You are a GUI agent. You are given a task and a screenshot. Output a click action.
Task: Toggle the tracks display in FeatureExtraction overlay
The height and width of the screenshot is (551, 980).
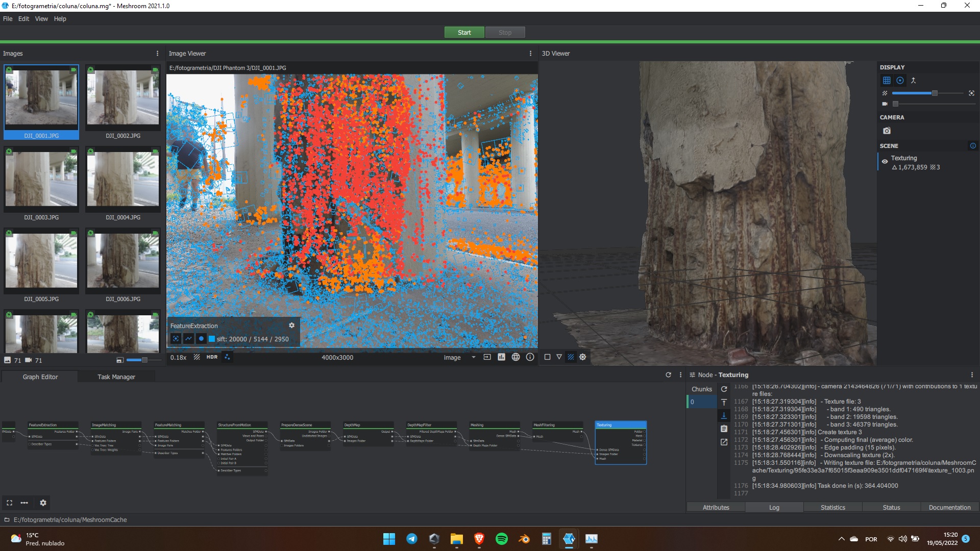pyautogui.click(x=189, y=338)
